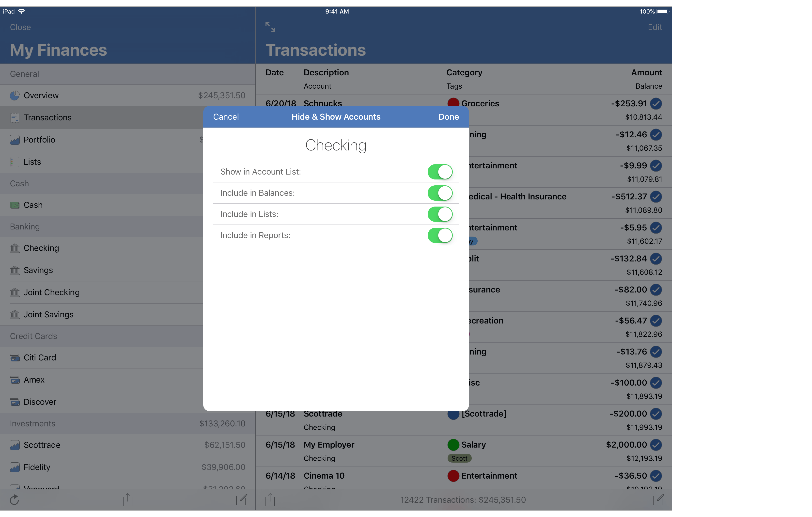Click the Transactions list icon in sidebar
The height and width of the screenshot is (517, 812).
coord(15,117)
